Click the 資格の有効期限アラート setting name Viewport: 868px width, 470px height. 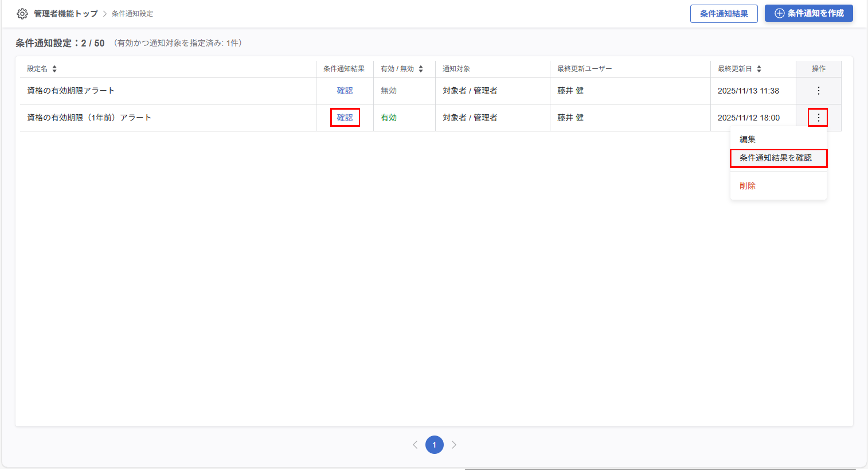71,91
